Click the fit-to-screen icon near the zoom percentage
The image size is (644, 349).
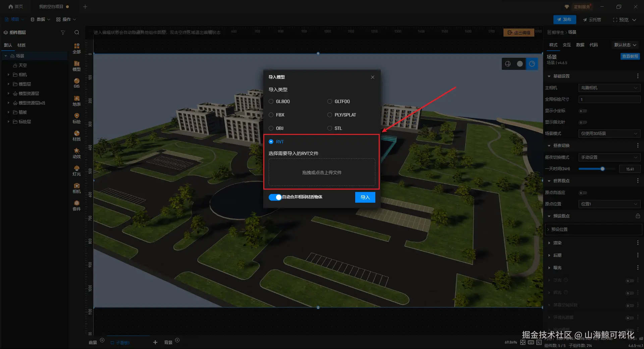pyautogui.click(x=523, y=342)
